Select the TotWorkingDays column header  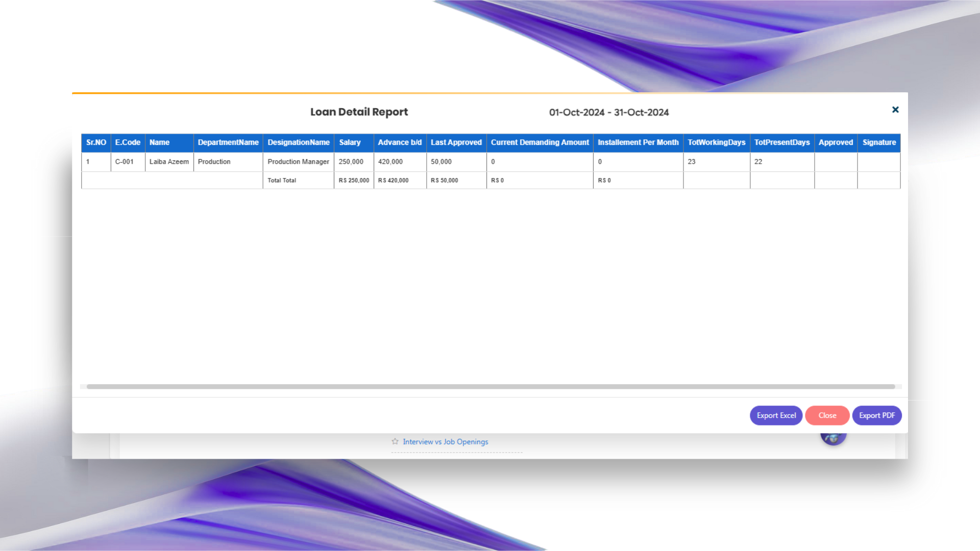coord(716,142)
